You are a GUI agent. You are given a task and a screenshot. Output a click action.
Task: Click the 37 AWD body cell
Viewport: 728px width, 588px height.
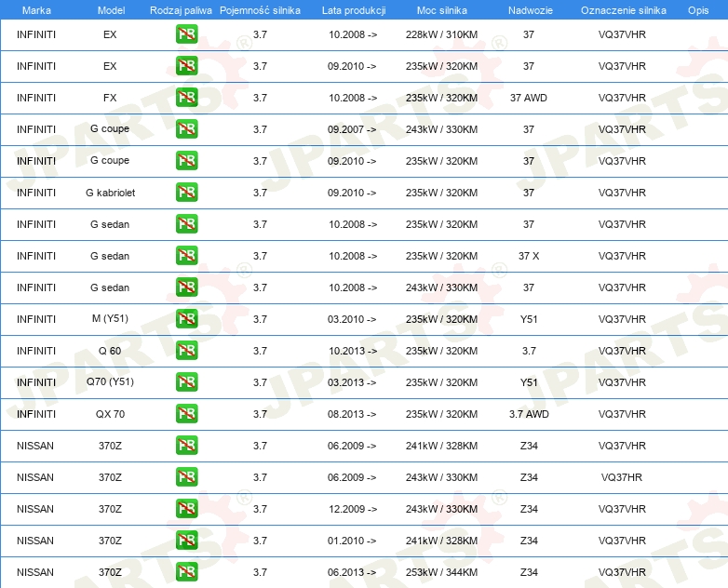click(x=529, y=98)
